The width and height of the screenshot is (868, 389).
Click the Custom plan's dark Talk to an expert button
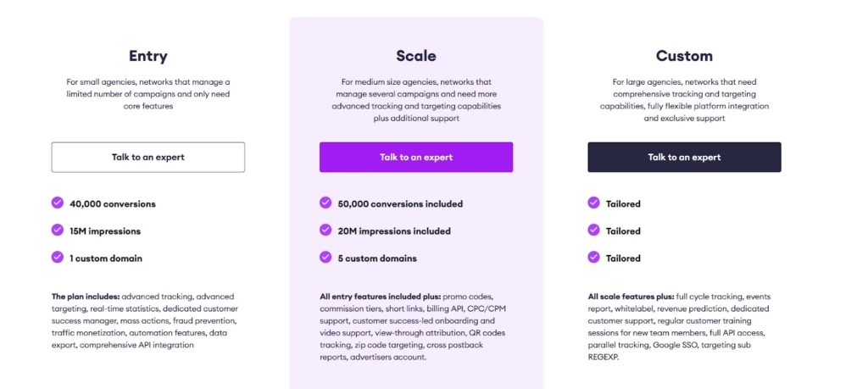pyautogui.click(x=684, y=157)
